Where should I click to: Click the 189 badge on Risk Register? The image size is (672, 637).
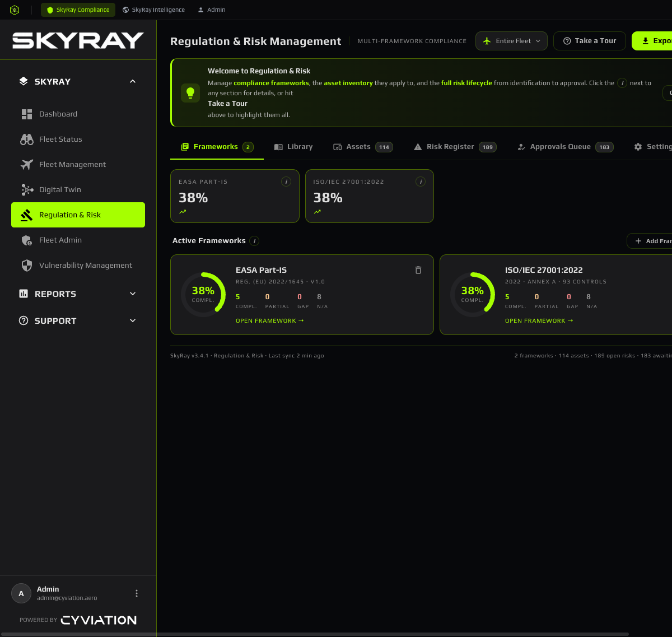click(488, 147)
